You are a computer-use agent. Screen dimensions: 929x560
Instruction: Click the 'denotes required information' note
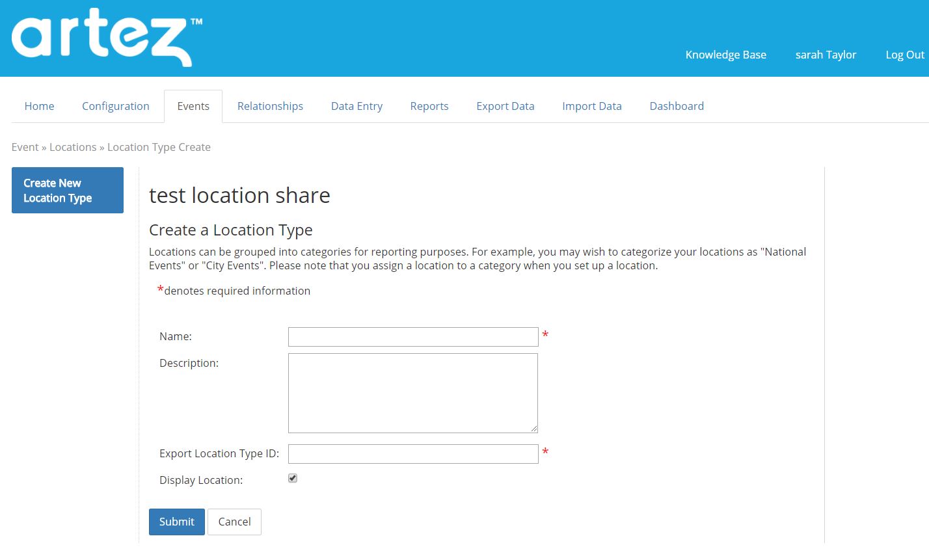(237, 291)
